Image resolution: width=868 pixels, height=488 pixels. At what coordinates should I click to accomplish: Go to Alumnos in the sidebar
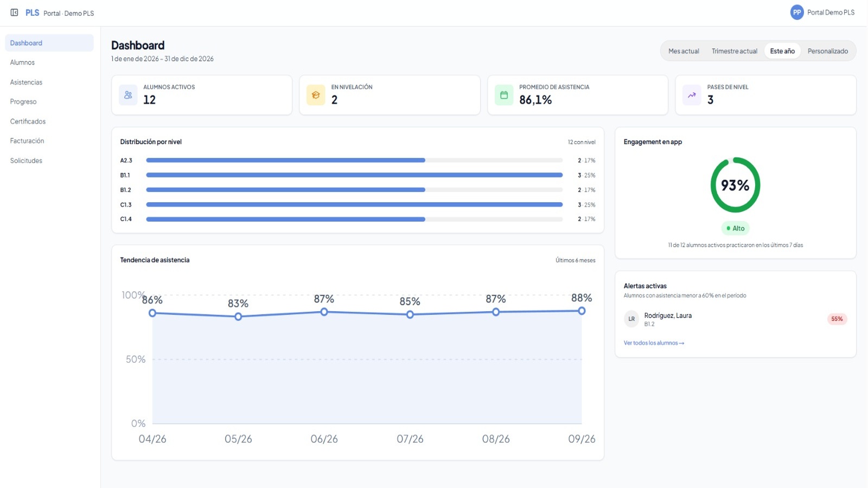click(x=49, y=62)
